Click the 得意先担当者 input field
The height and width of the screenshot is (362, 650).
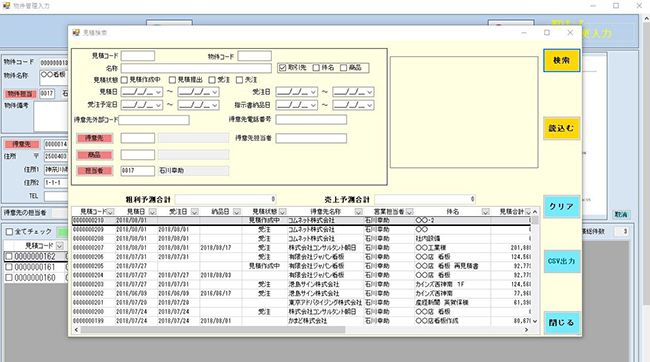pos(311,138)
